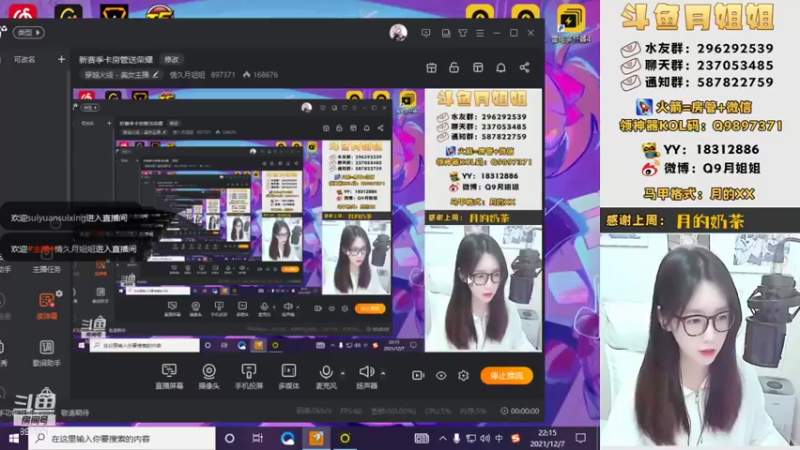Click the heat value 168676
Viewport: 800px width, 450px height.
(260, 74)
